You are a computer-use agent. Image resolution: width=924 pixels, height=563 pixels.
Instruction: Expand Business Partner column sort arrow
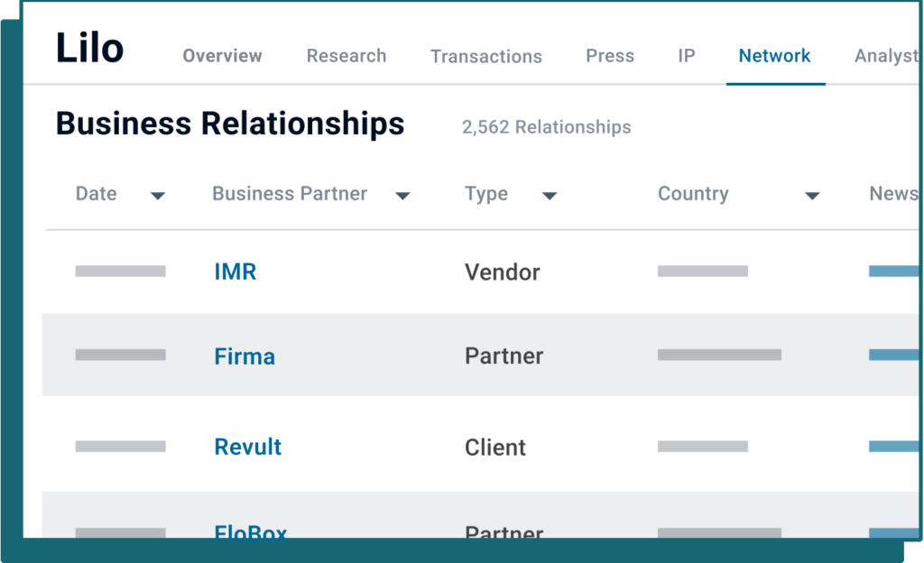pos(402,196)
